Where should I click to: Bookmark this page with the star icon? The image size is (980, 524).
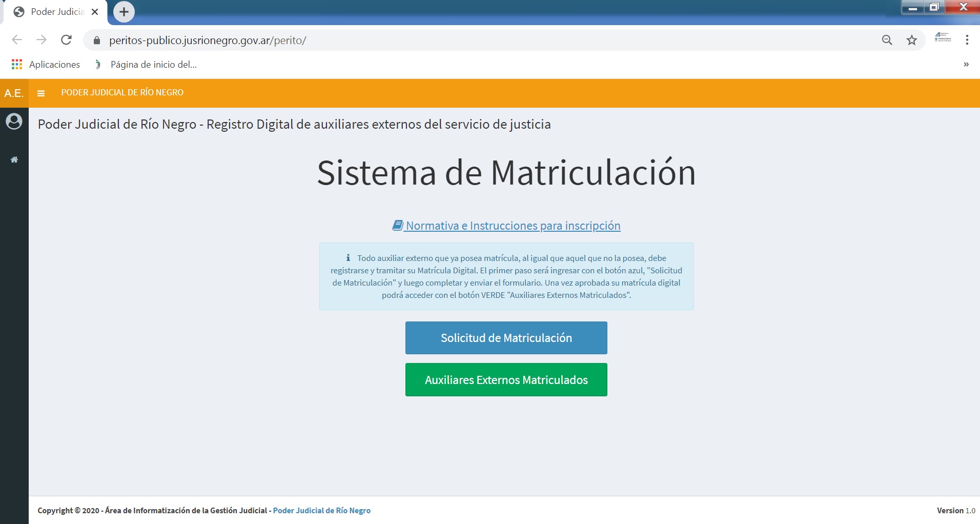tap(911, 39)
